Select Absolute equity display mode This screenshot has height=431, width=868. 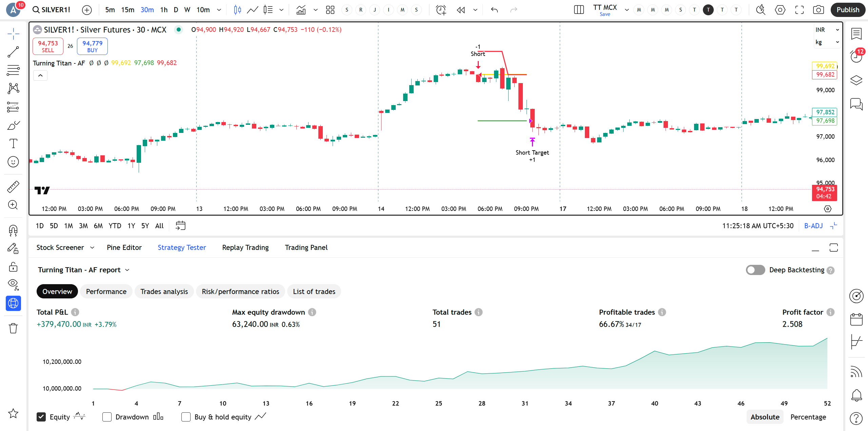click(765, 417)
